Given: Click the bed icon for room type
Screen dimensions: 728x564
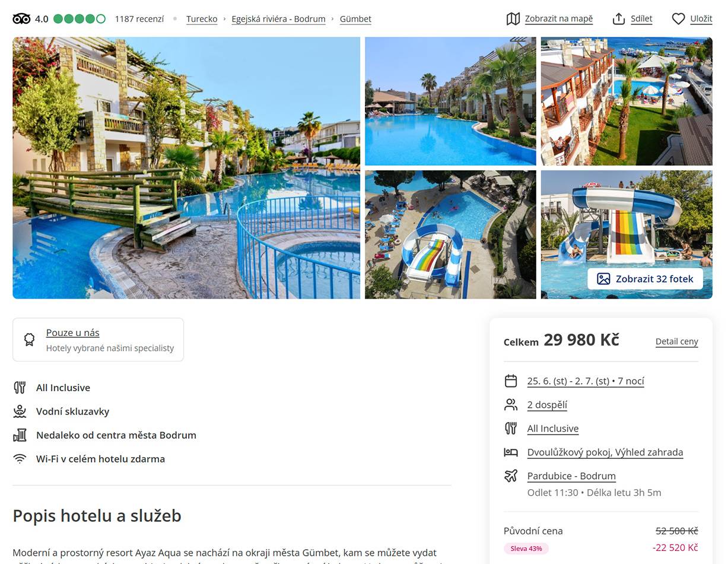Looking at the screenshot, I should point(511,452).
